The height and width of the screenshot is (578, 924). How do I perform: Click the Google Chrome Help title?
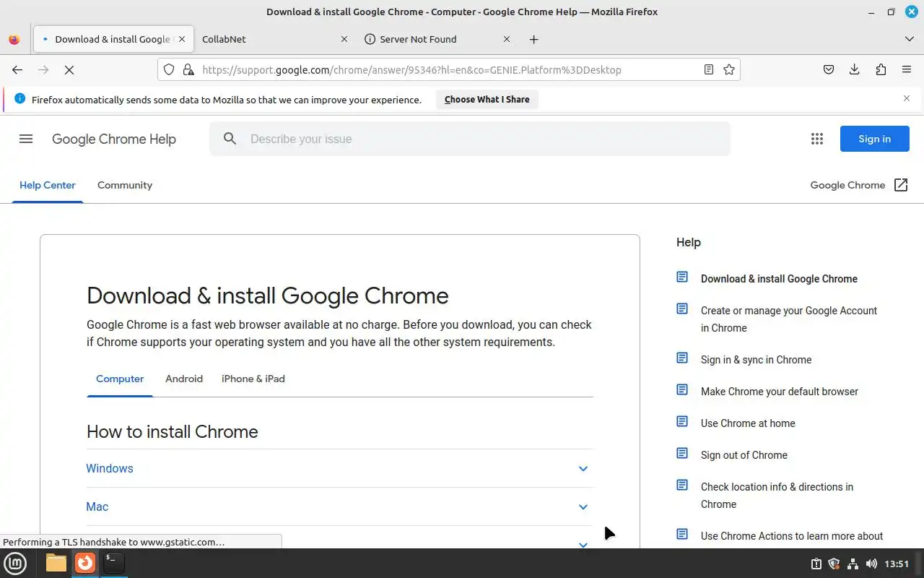click(114, 139)
